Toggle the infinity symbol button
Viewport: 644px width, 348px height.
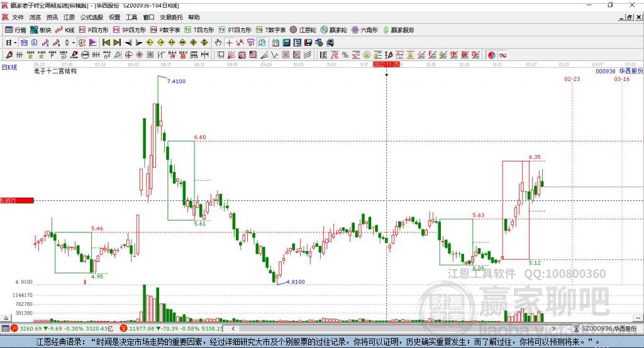(503, 55)
